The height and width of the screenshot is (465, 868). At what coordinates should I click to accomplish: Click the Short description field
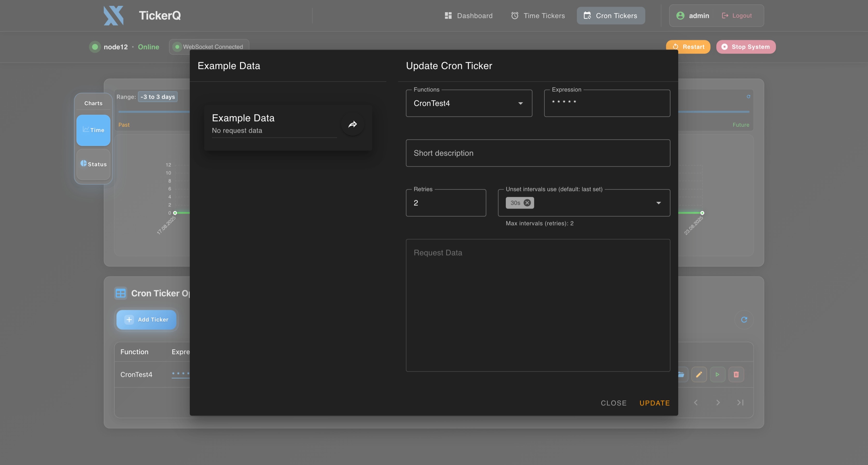[x=538, y=153]
